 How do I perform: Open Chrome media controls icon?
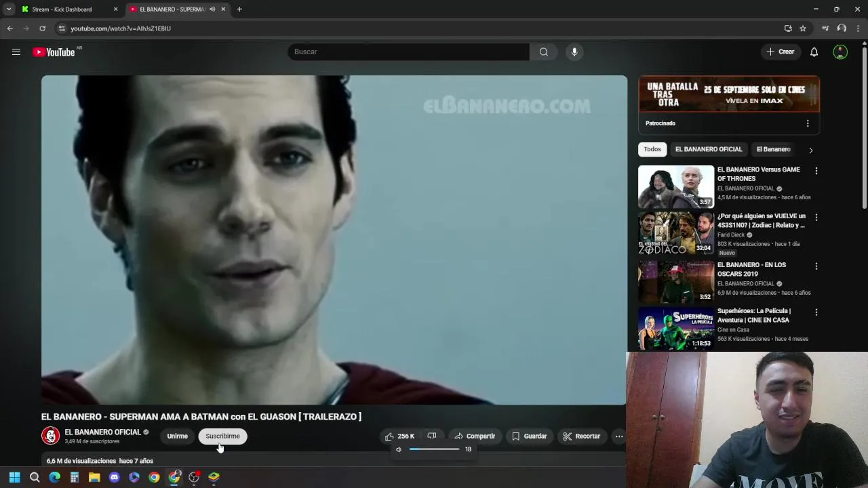pyautogui.click(x=825, y=28)
